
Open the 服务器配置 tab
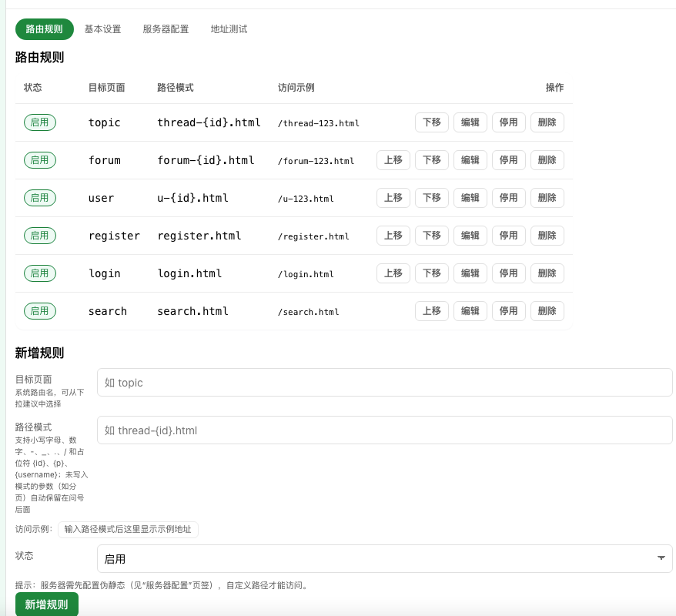[x=166, y=29]
